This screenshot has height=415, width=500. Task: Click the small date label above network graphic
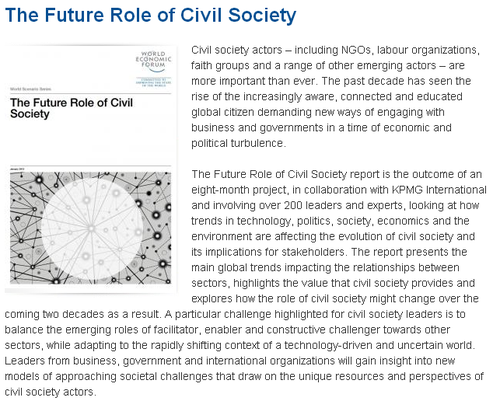pos(17,169)
